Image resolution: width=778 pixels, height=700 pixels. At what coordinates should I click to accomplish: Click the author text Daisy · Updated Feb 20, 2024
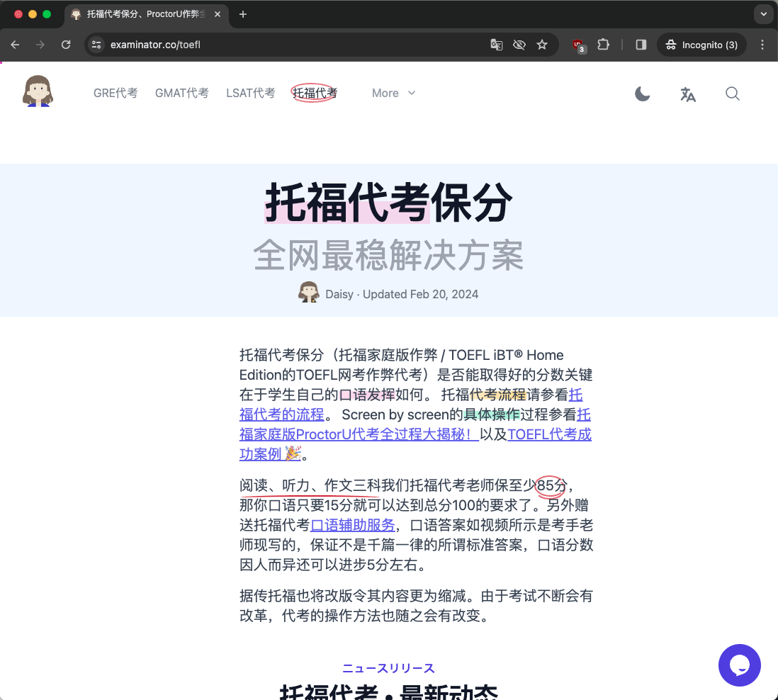tap(402, 294)
